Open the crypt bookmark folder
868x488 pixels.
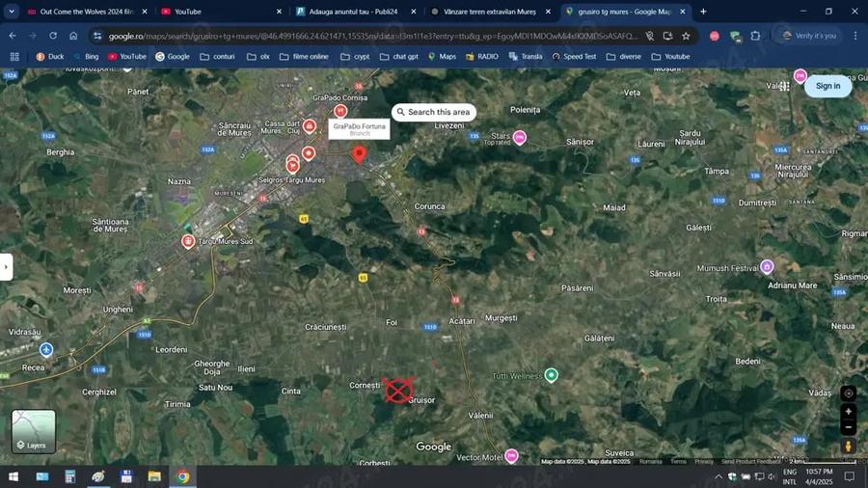(355, 57)
